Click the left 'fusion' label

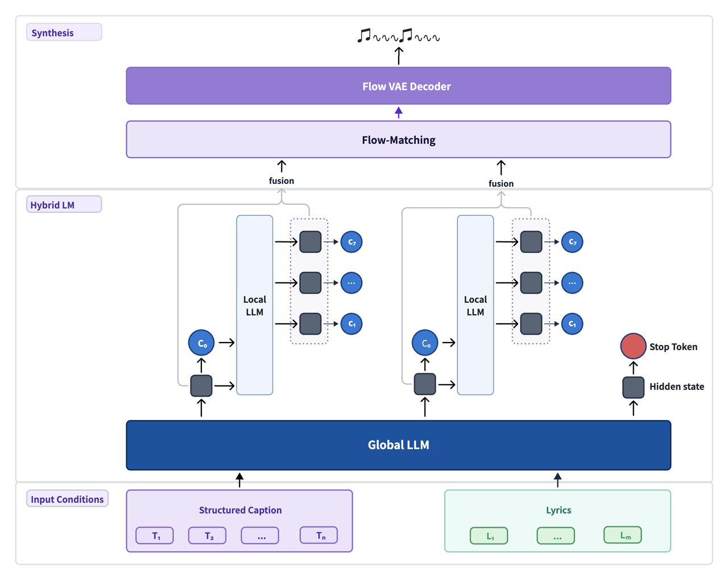tap(282, 180)
